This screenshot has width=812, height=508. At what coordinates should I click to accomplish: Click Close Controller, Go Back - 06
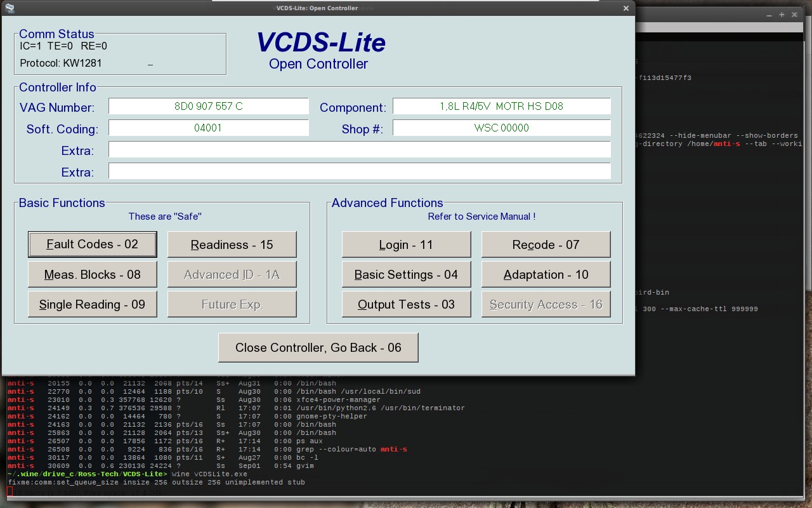point(318,347)
